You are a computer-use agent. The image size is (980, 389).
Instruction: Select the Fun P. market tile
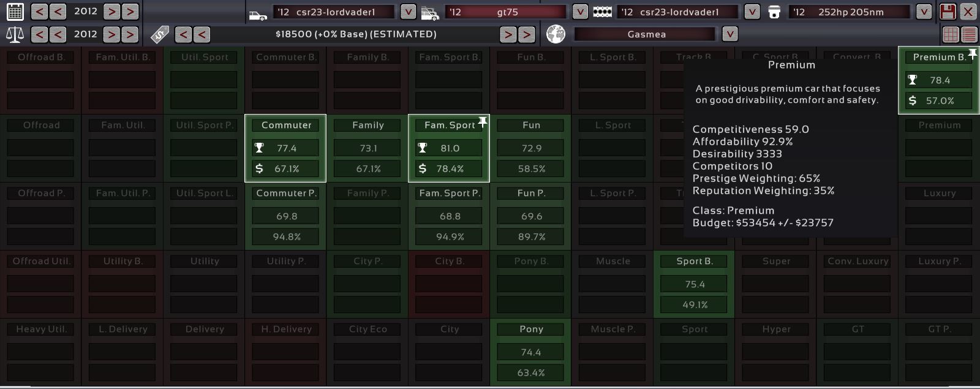click(x=531, y=216)
